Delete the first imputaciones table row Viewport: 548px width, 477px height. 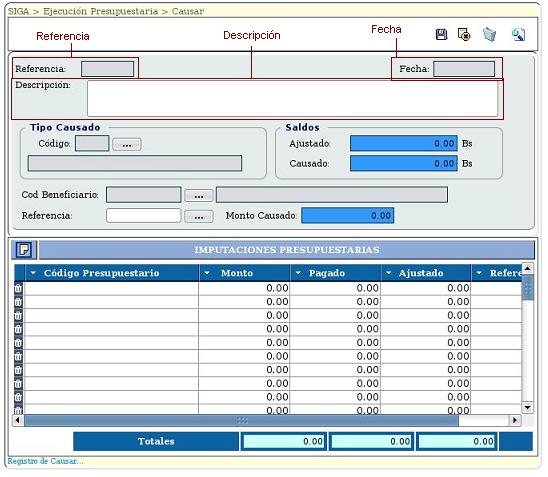[18, 288]
